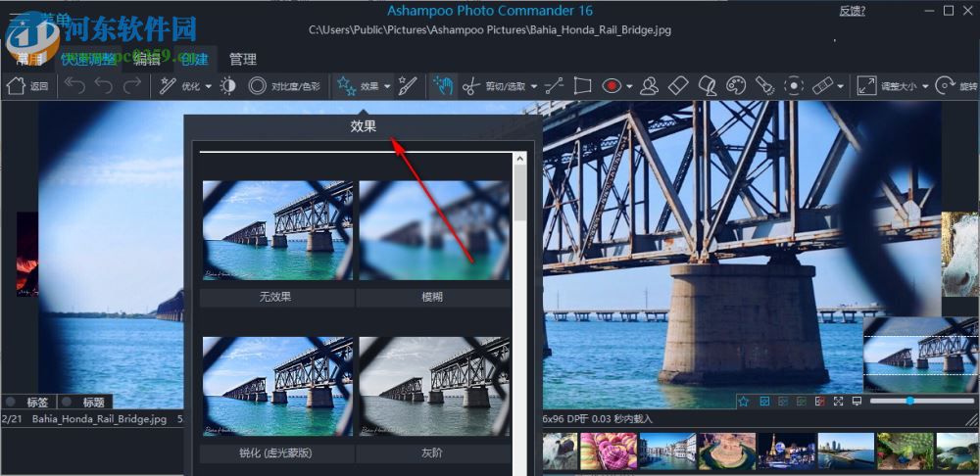The width and height of the screenshot is (980, 476).
Task: Open the Venice canal filmstrip thumbnail
Action: tap(667, 451)
